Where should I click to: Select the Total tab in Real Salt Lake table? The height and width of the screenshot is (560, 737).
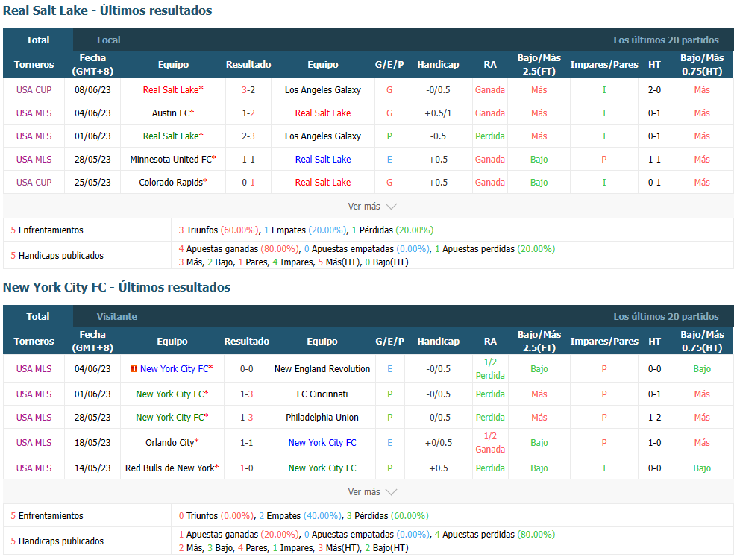(37, 40)
